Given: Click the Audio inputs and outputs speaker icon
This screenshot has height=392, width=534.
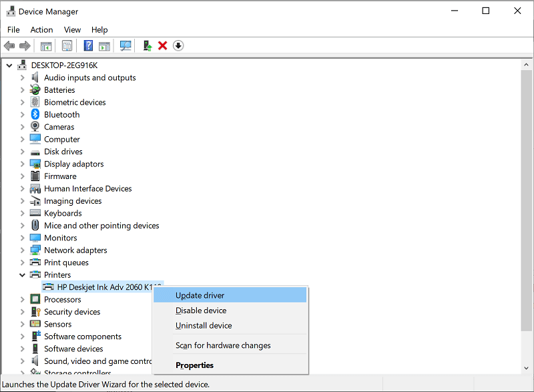Looking at the screenshot, I should 35,77.
